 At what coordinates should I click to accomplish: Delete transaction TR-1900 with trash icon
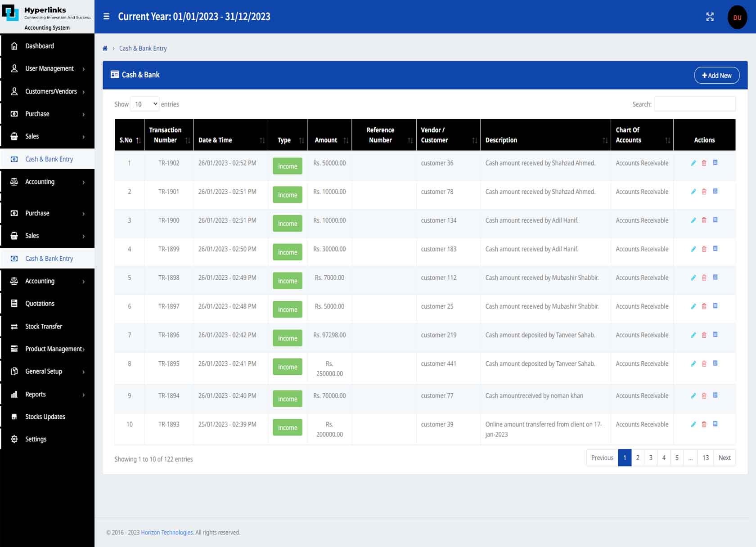coord(704,220)
